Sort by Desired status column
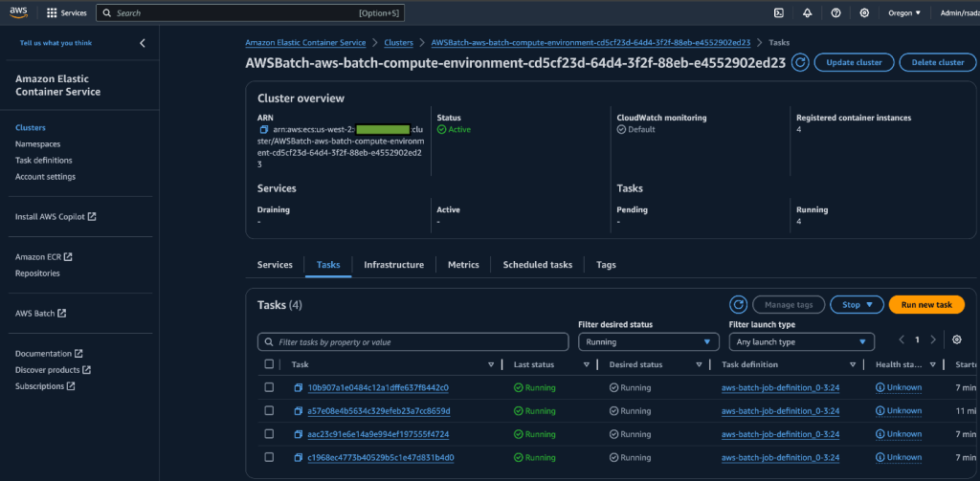The height and width of the screenshot is (481, 980). pos(699,364)
